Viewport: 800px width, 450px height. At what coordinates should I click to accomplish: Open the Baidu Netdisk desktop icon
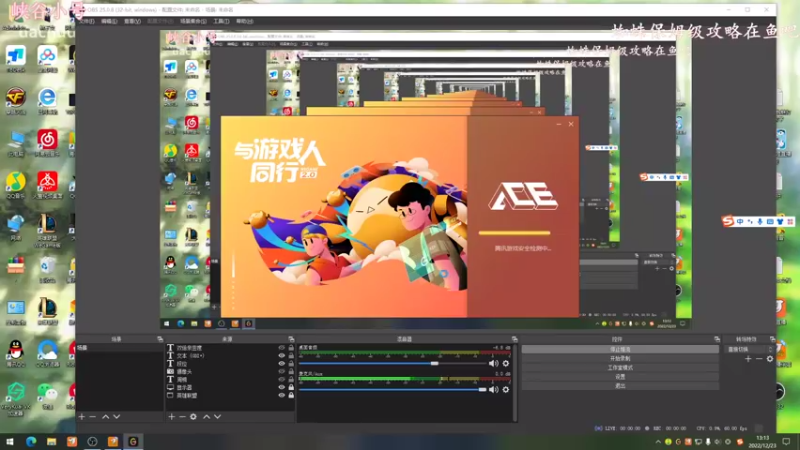47,59
